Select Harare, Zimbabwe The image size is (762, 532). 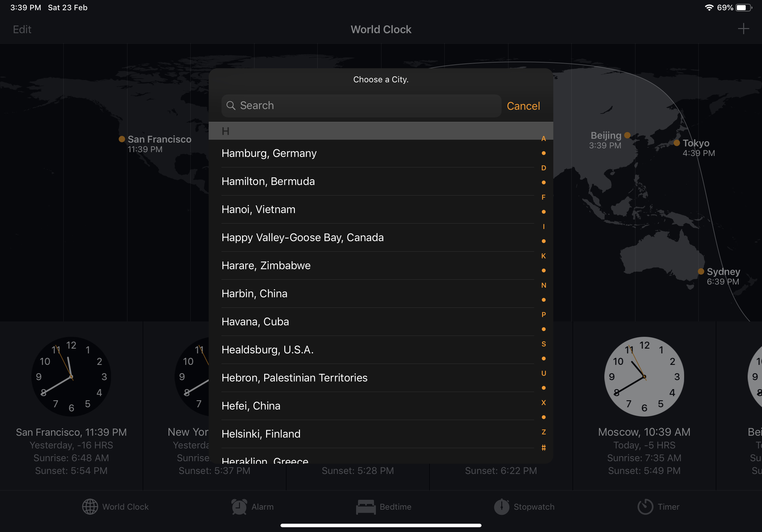378,265
